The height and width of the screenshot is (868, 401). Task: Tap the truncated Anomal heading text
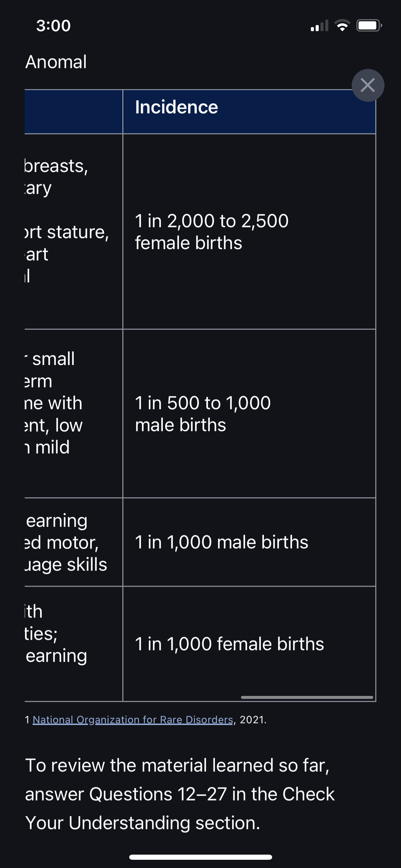pyautogui.click(x=56, y=62)
